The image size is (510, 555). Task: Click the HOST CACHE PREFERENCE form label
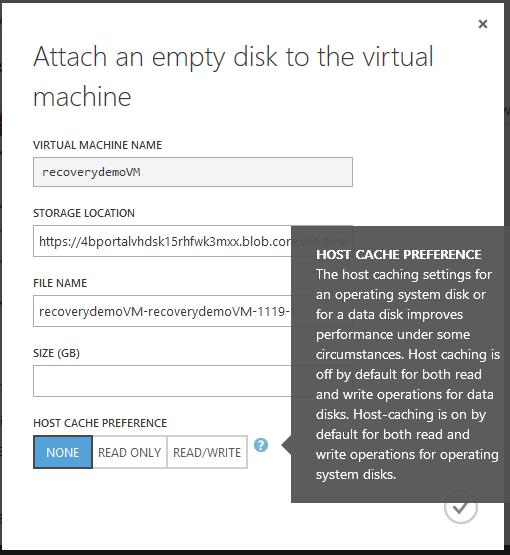[x=100, y=423]
